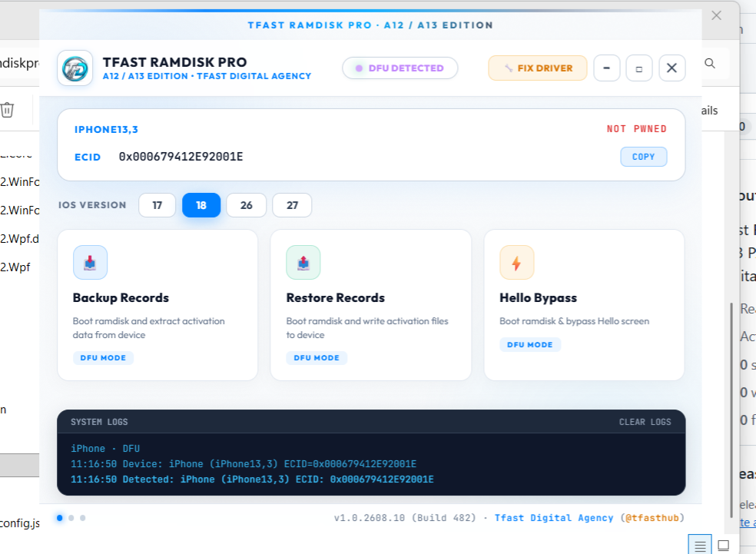Screen dimensions: 756x554
Task: Click the NOT PWNED status text
Action: [x=636, y=129]
